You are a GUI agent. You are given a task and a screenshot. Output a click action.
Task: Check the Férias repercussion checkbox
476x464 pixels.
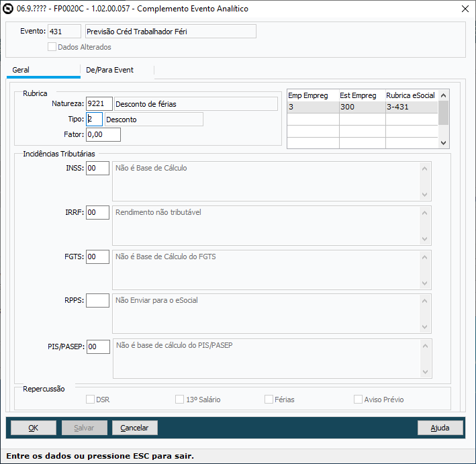[269, 400]
